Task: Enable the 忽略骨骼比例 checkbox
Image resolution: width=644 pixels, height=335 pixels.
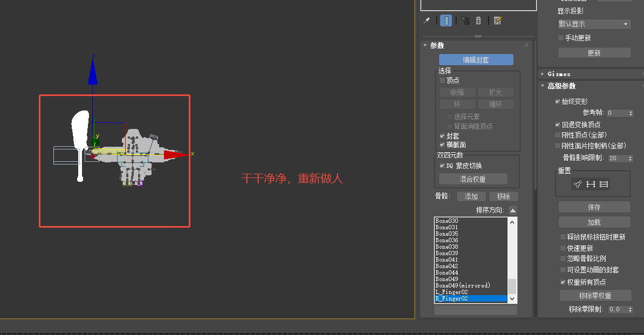Action: tap(563, 258)
